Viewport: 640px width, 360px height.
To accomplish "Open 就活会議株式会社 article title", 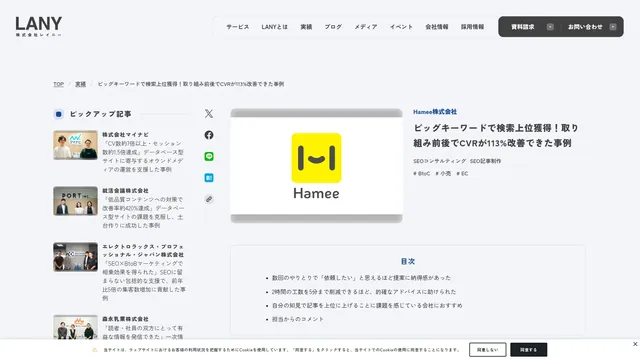I will point(125,191).
